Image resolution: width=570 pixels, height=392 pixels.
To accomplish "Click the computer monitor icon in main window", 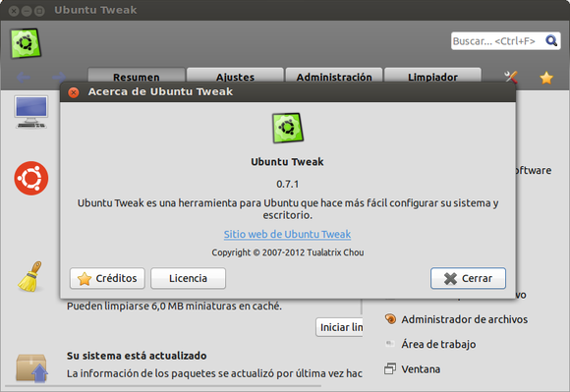I will click(31, 112).
